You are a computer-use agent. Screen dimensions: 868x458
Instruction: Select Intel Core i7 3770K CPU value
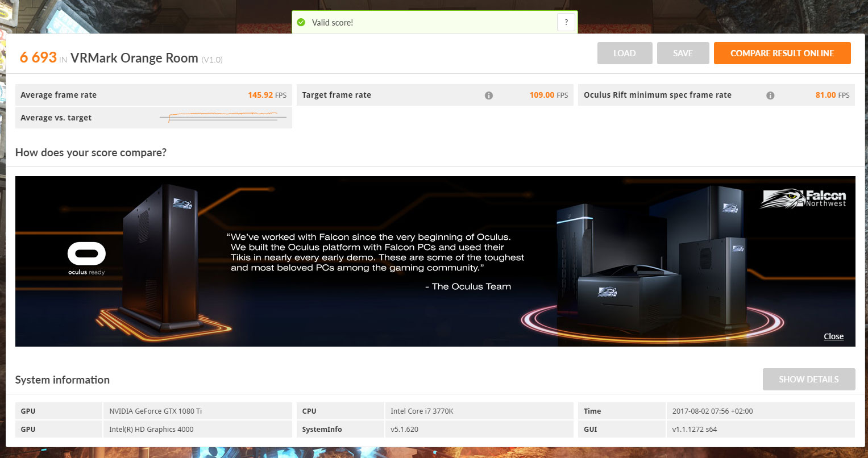[479, 411]
